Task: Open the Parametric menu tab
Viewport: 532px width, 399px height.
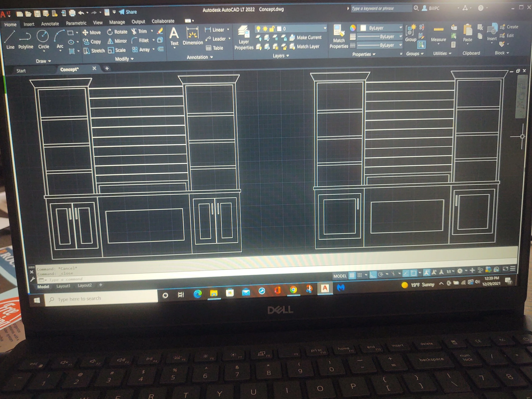Action: pyautogui.click(x=76, y=23)
